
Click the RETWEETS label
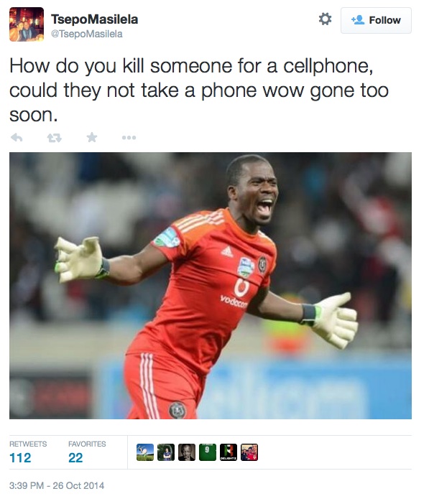(x=28, y=444)
